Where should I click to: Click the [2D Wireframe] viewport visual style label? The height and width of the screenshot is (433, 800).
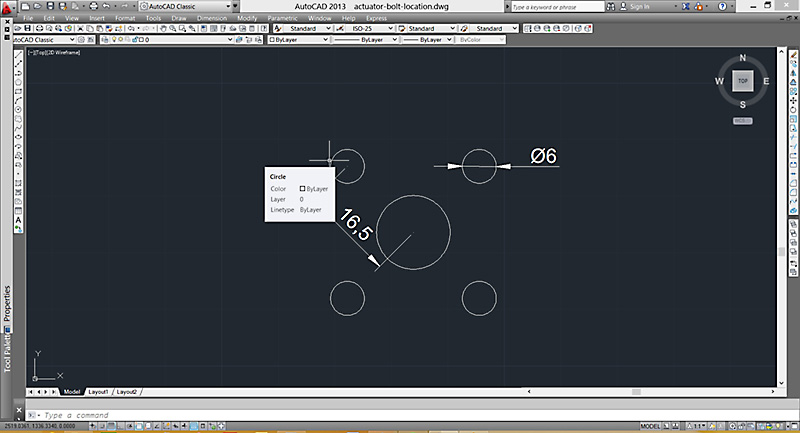coord(64,53)
